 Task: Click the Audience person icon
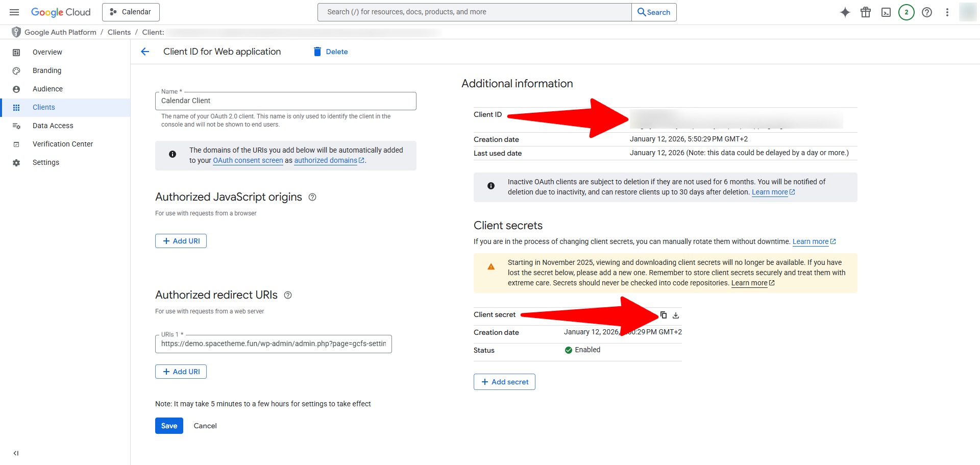point(16,89)
